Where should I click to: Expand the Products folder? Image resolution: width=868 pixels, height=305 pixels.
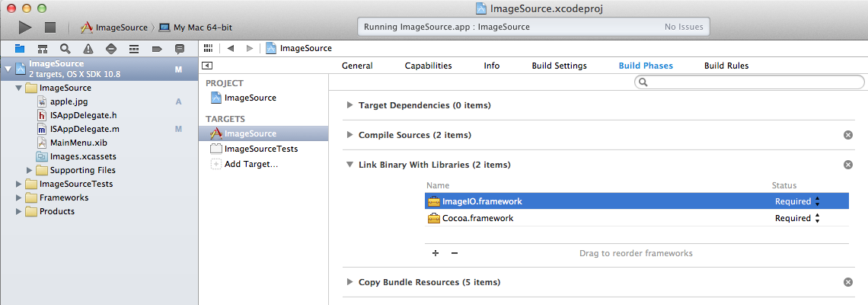tap(19, 211)
